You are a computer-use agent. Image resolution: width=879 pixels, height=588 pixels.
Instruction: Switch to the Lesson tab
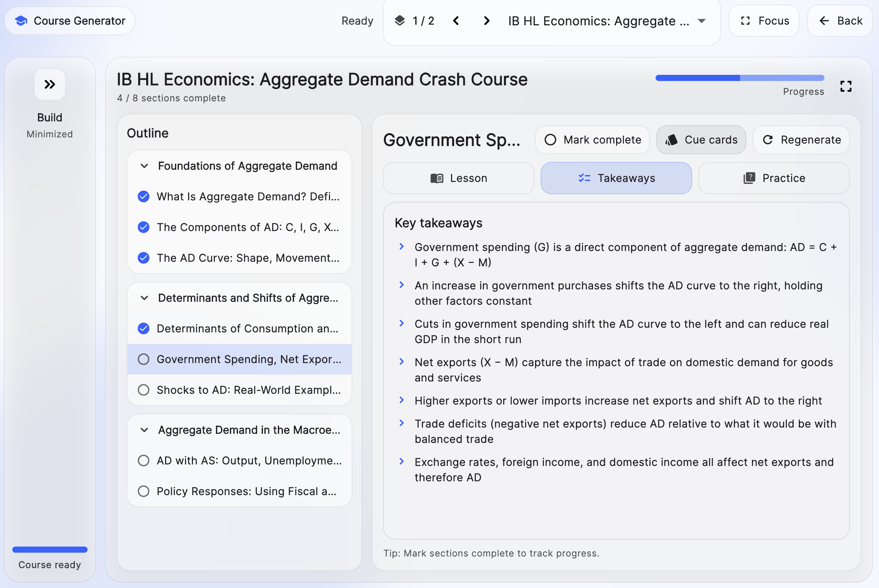(x=459, y=178)
